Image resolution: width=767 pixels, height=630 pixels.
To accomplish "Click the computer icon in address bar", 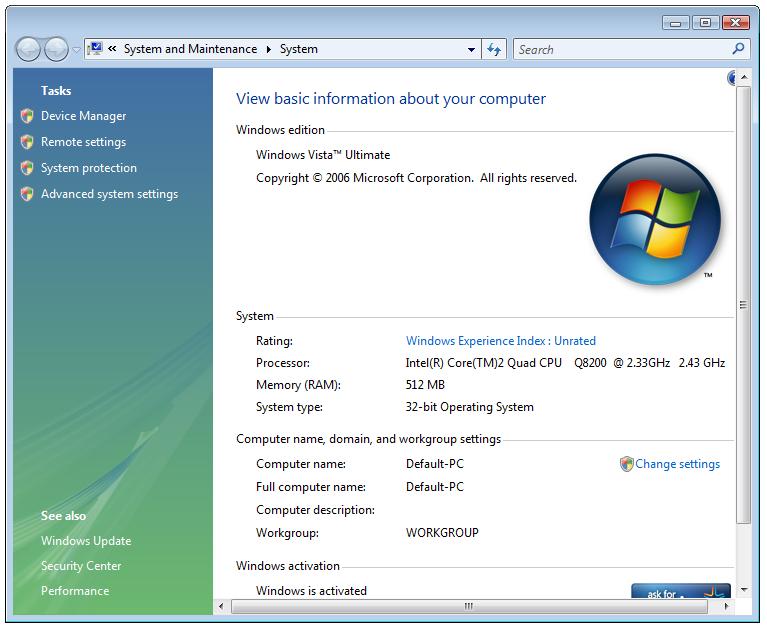I will (94, 49).
